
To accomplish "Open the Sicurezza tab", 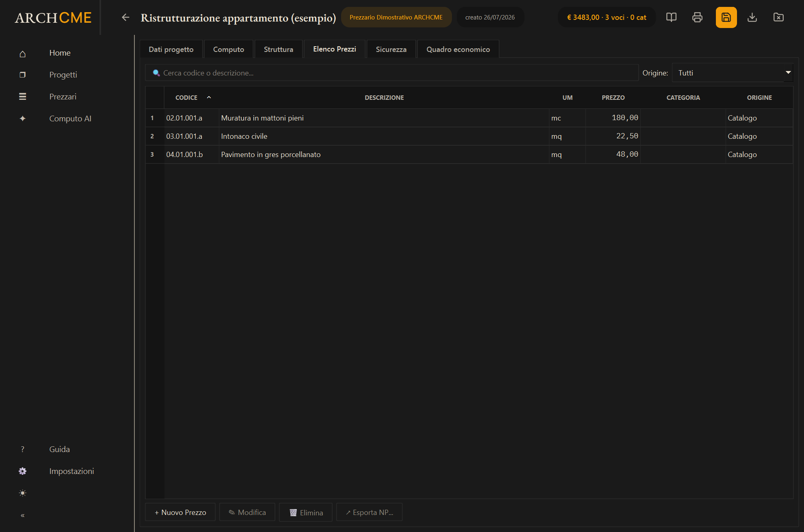I will 391,50.
